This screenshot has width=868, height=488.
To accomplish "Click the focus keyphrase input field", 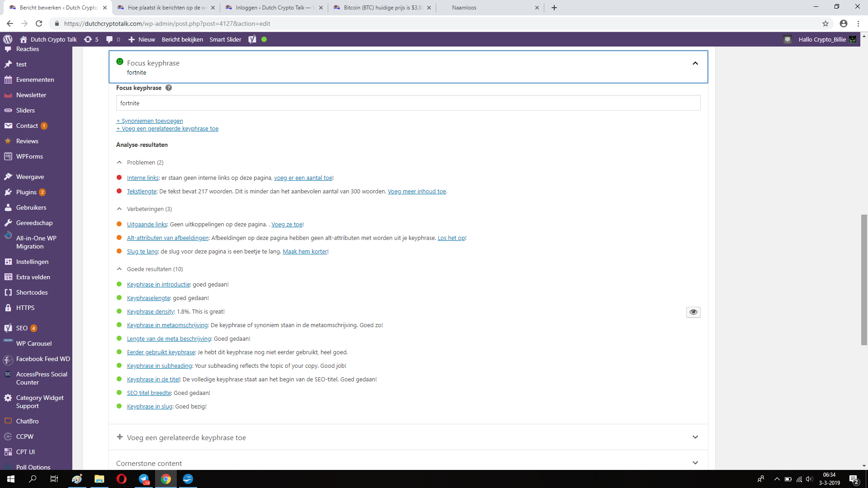I will click(x=408, y=103).
